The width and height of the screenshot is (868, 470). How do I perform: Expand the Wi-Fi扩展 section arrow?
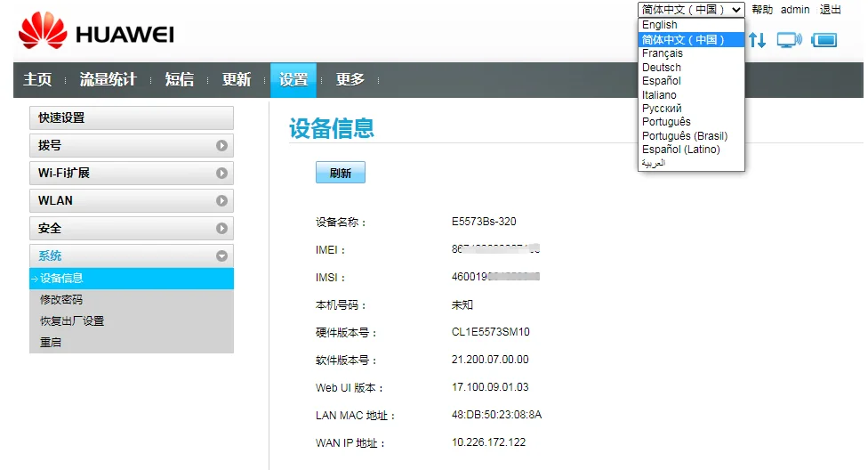coord(221,173)
